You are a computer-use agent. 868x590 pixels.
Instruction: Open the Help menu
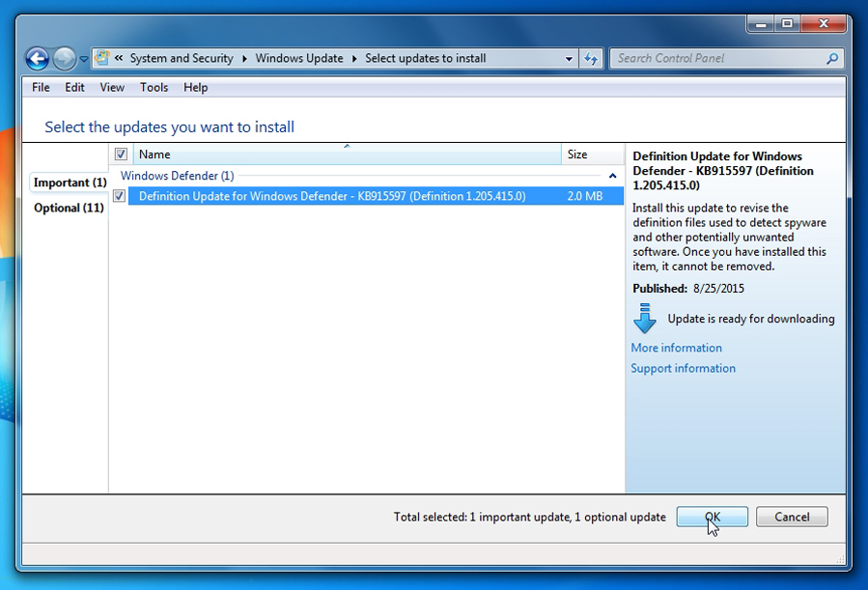pos(195,88)
